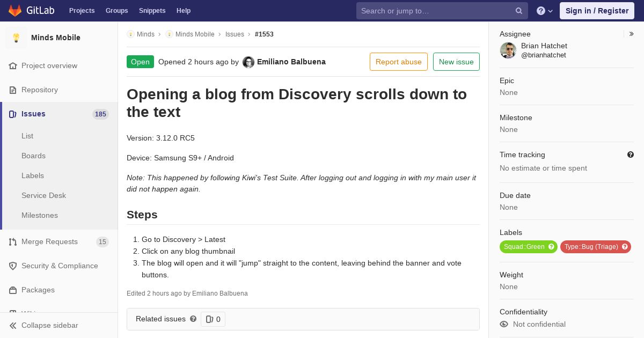The image size is (644, 338).
Task: Open Minds Mobile project avatar
Action: [16, 38]
